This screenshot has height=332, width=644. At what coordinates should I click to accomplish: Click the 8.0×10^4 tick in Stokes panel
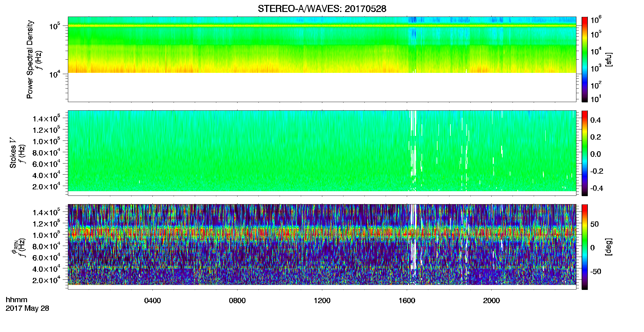tap(46, 152)
